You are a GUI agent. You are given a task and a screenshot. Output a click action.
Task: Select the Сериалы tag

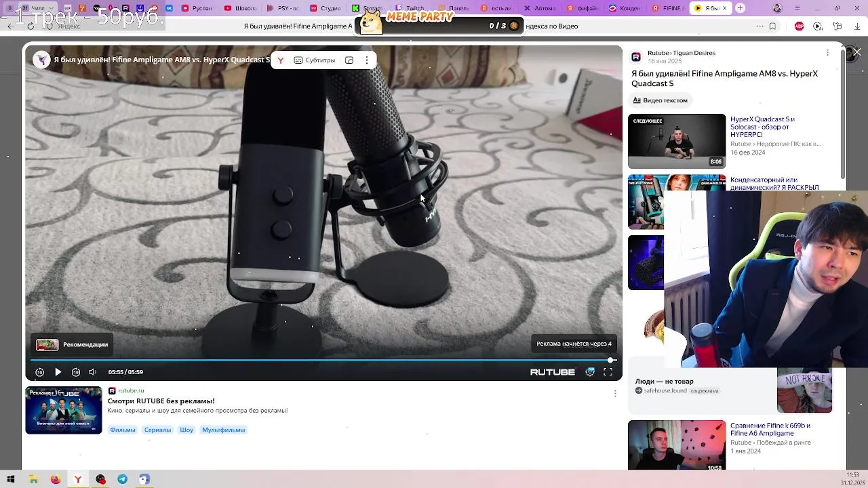[x=157, y=430]
